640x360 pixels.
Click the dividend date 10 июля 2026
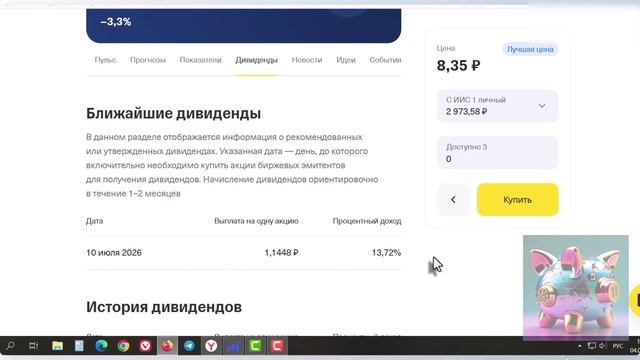114,253
